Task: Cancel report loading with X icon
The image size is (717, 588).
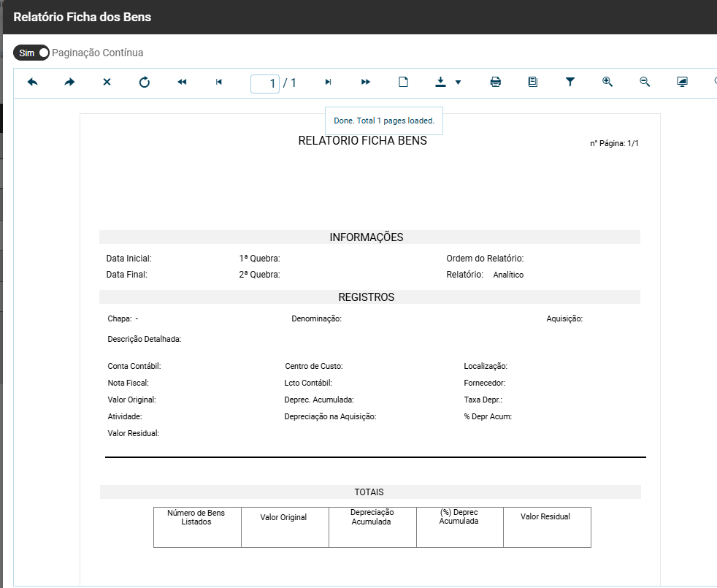Action: coord(107,83)
